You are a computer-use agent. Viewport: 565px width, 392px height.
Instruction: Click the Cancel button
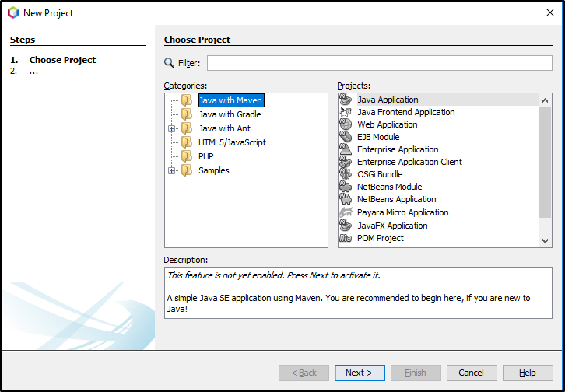coord(472,373)
